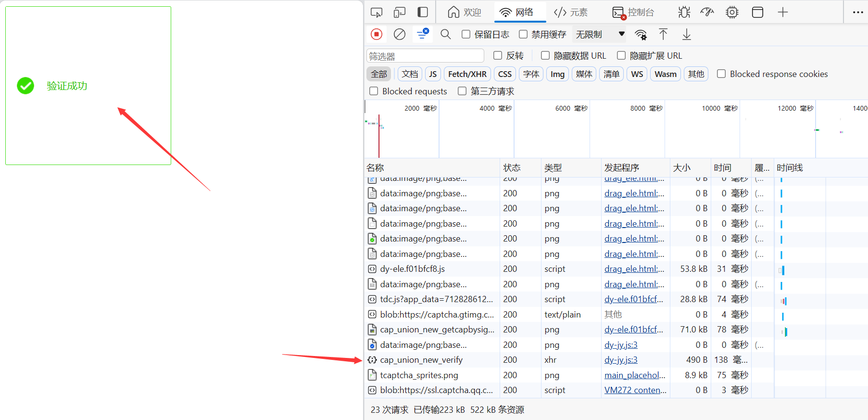Activate the inspect element picker icon
The width and height of the screenshot is (868, 420).
coord(377,13)
